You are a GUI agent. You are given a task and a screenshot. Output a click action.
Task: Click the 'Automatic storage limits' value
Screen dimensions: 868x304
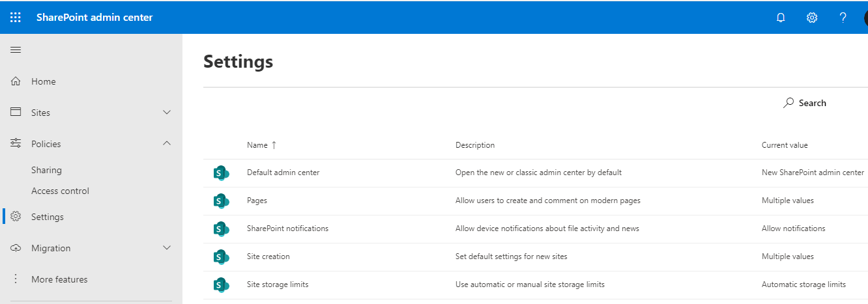coord(803,284)
